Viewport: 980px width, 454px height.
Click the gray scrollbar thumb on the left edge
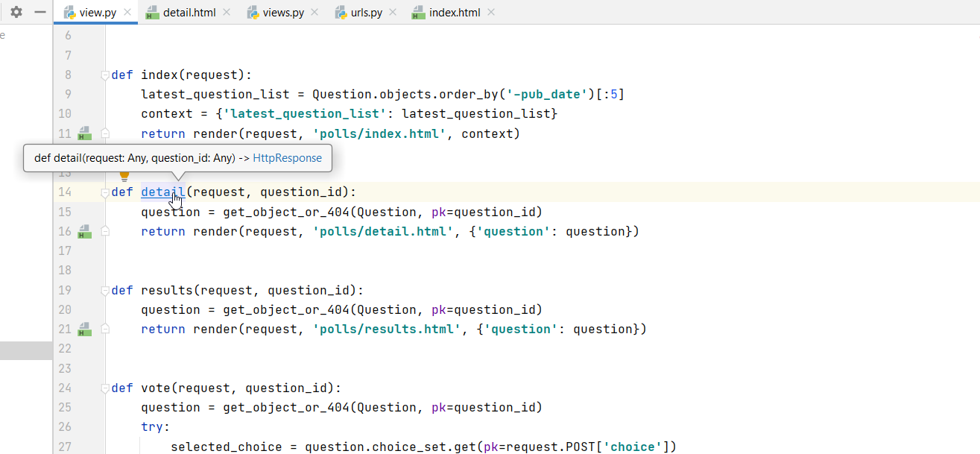pos(26,349)
